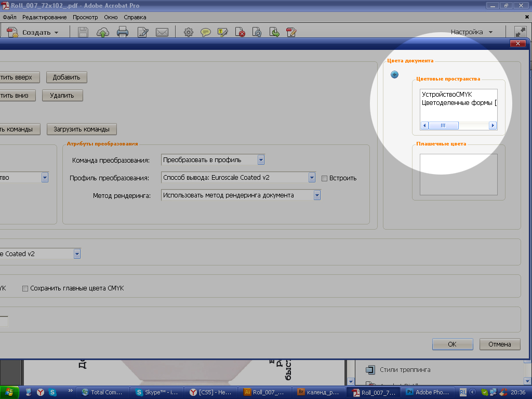Click inside the Плашечные цвета list box
The height and width of the screenshot is (399, 532).
tap(459, 175)
